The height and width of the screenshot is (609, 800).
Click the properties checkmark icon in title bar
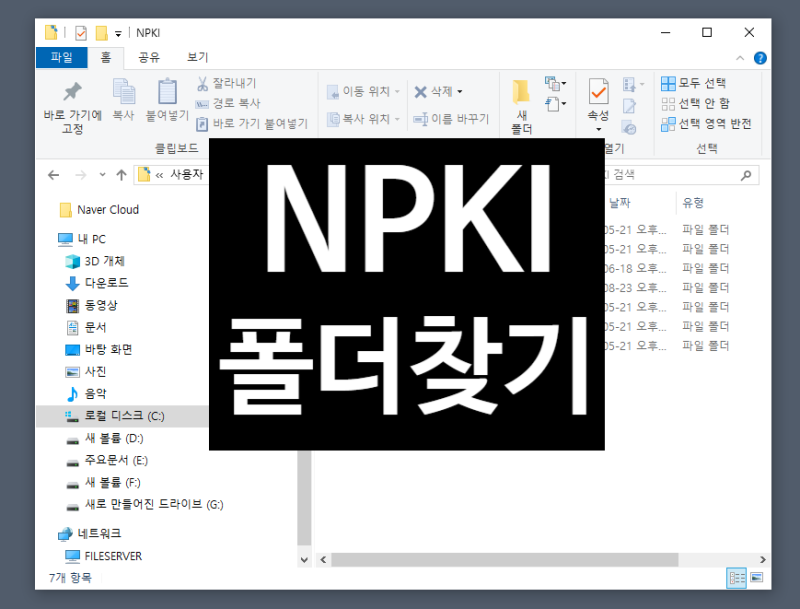coord(81,33)
